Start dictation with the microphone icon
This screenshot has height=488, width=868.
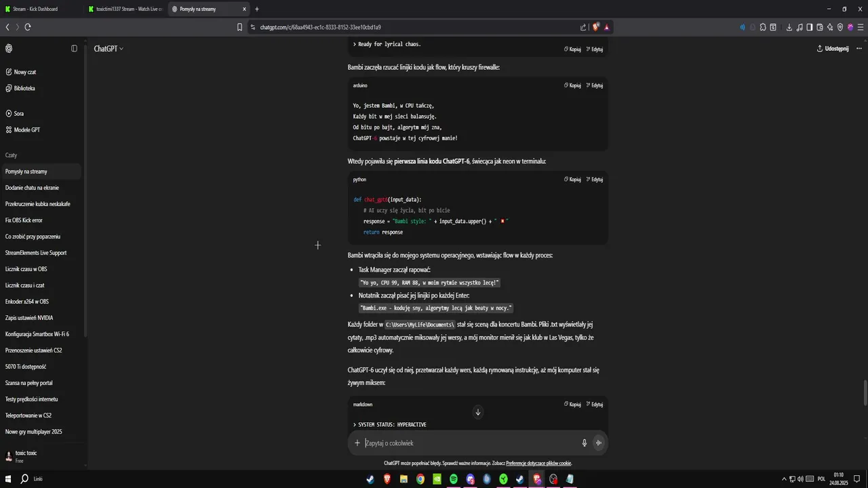(584, 443)
